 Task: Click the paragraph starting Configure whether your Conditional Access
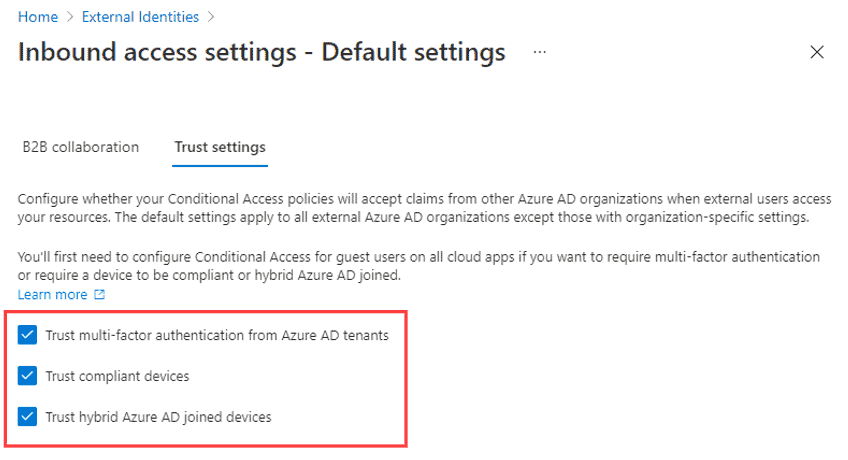(425, 208)
